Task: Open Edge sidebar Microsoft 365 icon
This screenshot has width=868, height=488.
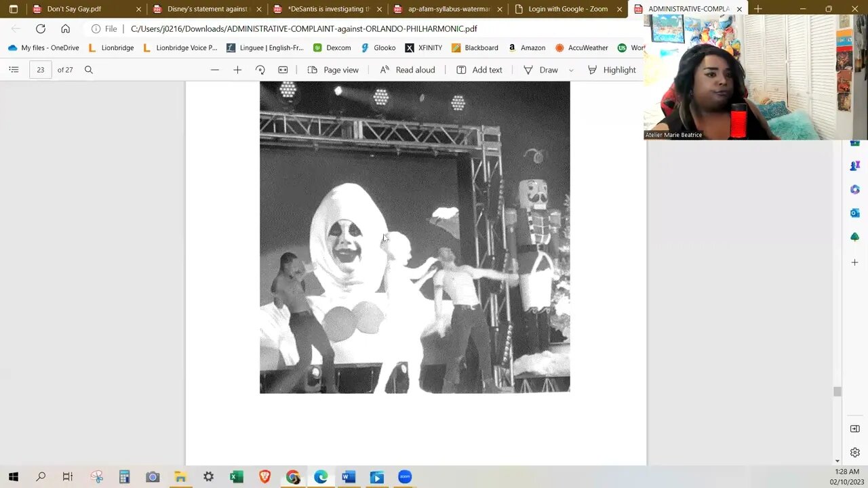Action: tap(854, 189)
